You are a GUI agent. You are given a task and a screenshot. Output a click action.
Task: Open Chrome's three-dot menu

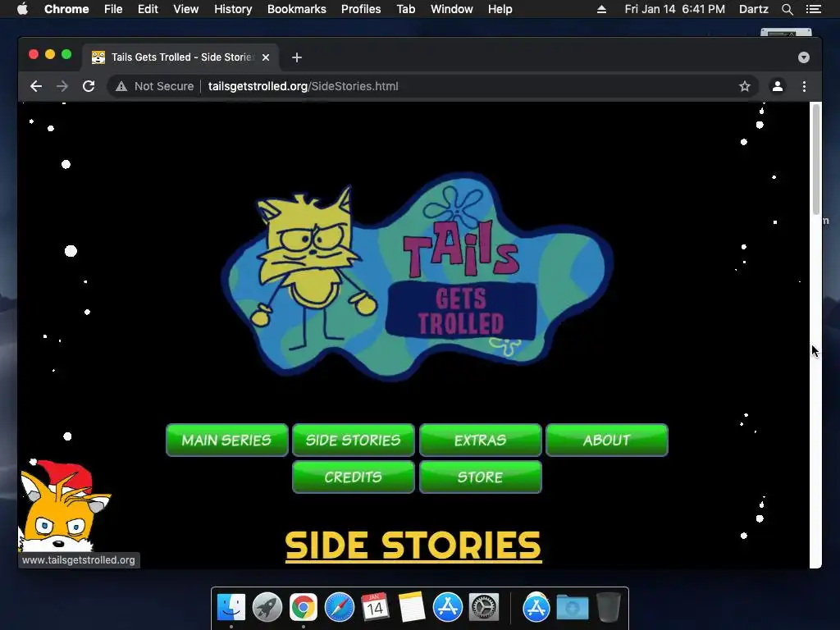click(x=804, y=86)
